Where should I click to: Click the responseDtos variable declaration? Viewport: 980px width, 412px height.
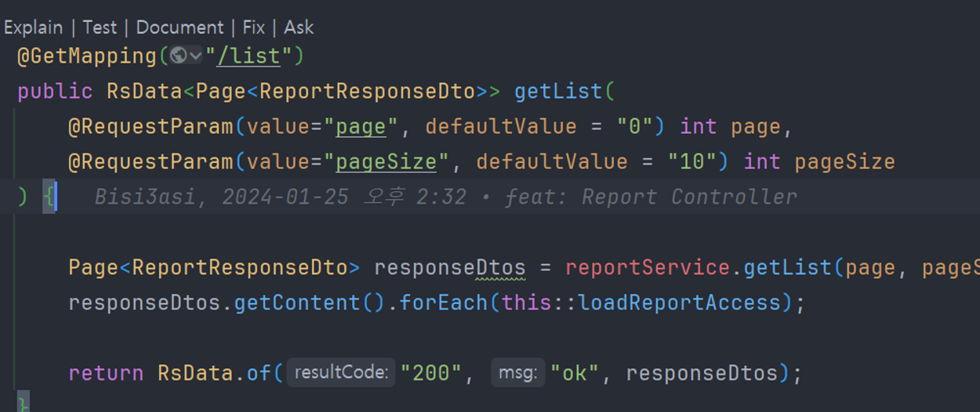[450, 268]
